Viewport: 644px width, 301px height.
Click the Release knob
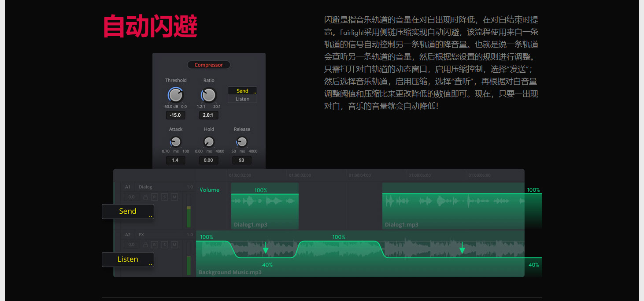point(241,141)
